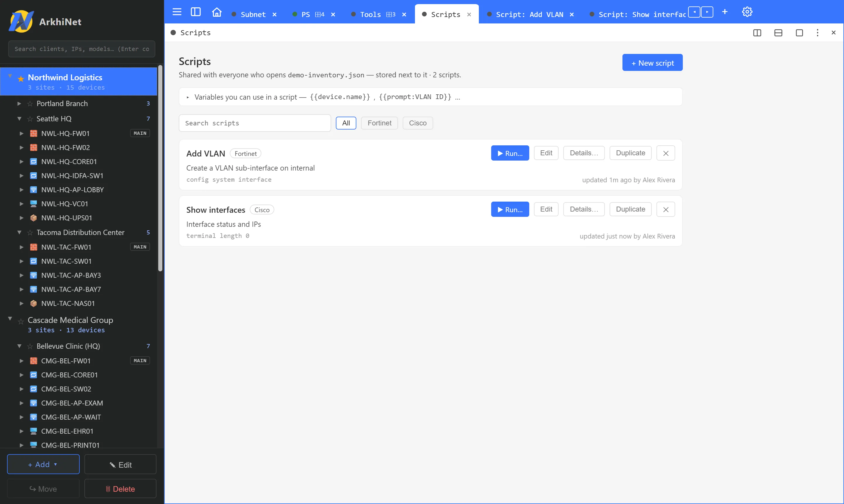This screenshot has height=504, width=844.
Task: Click the NWL-HQ-CORE01 switch icon
Action: 33,162
